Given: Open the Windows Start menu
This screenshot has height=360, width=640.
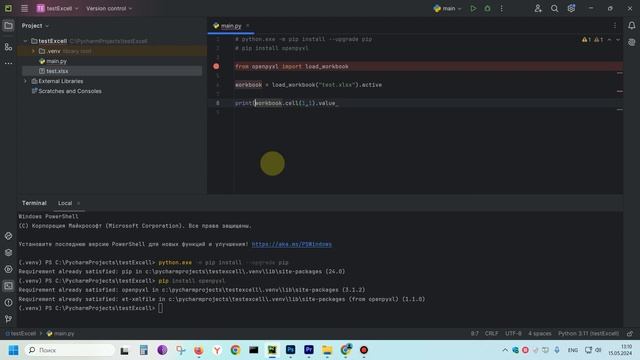Looking at the screenshot, I should (13, 350).
